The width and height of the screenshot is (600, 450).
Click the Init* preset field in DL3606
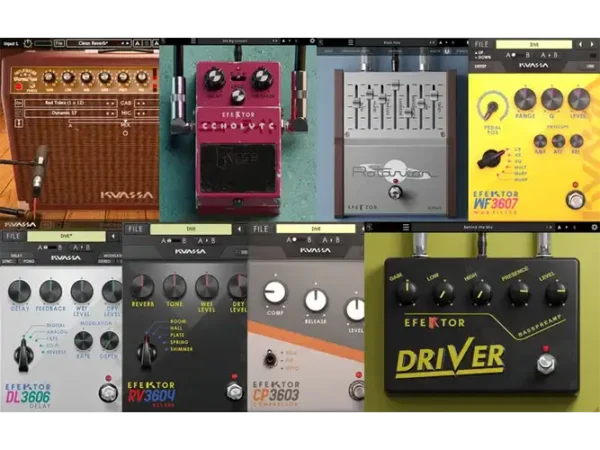point(67,236)
